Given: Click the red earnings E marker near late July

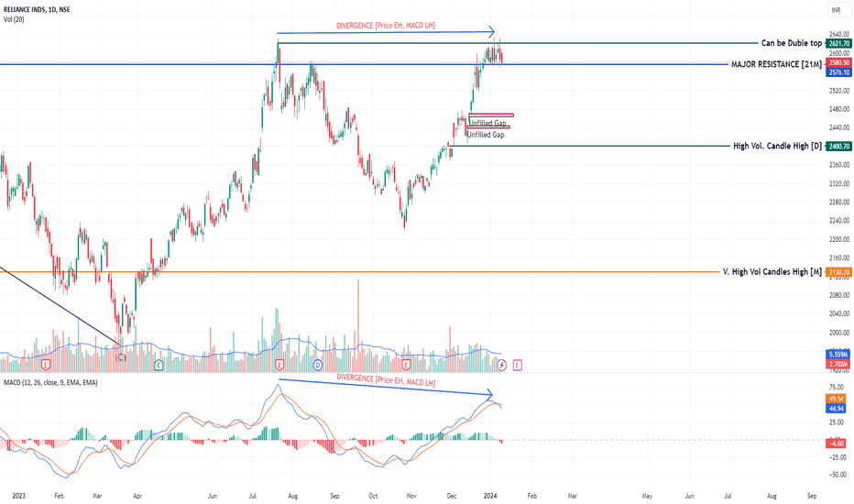Looking at the screenshot, I should 279,365.
